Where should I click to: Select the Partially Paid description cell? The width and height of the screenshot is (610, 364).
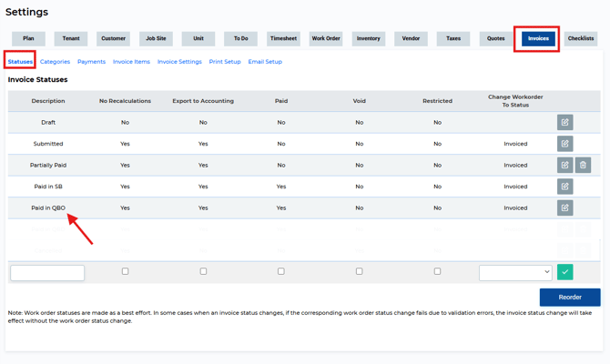tap(48, 165)
